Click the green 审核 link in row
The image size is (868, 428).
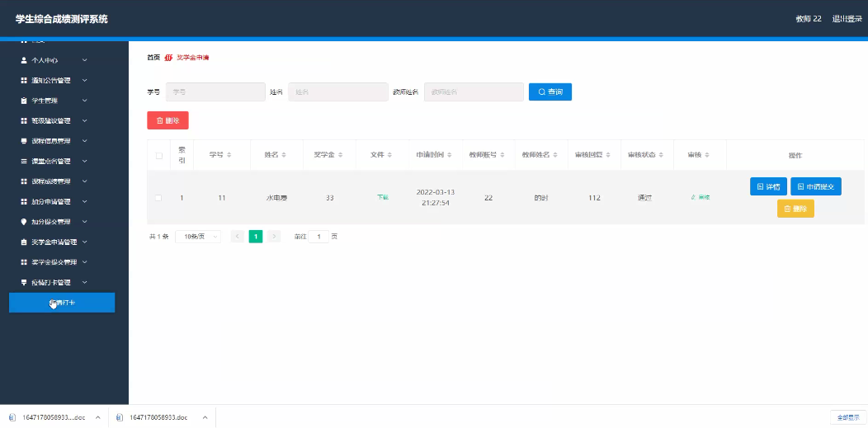(701, 197)
